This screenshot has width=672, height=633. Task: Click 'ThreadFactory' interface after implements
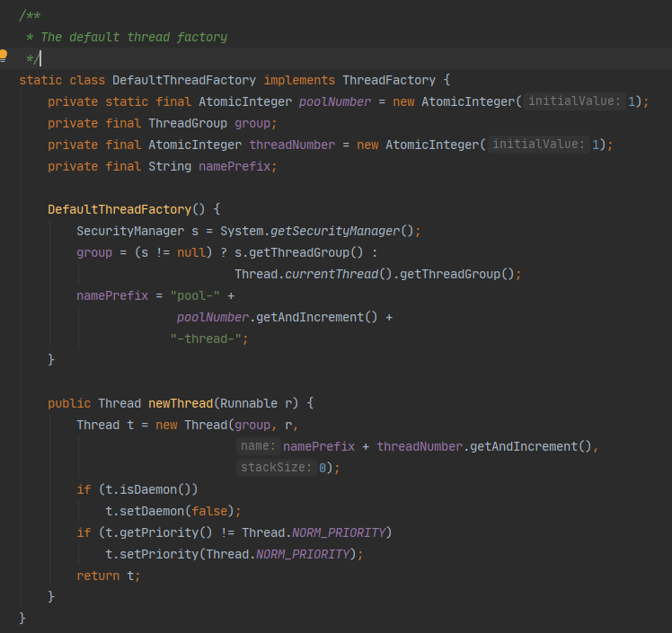[389, 81]
